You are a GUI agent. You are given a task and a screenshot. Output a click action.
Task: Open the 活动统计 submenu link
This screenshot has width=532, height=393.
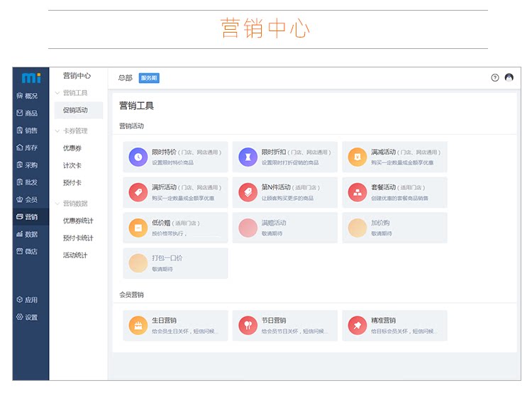pyautogui.click(x=75, y=255)
